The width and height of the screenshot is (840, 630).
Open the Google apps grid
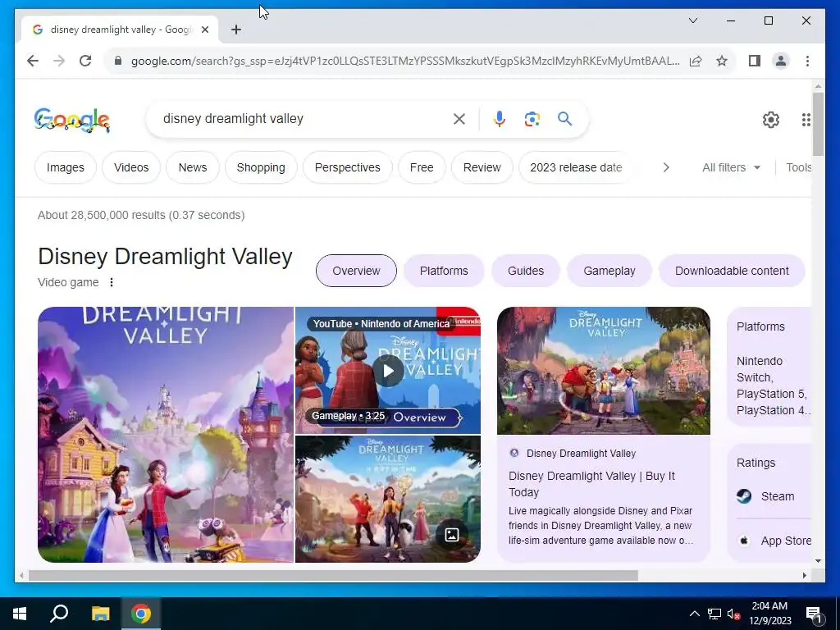806,120
